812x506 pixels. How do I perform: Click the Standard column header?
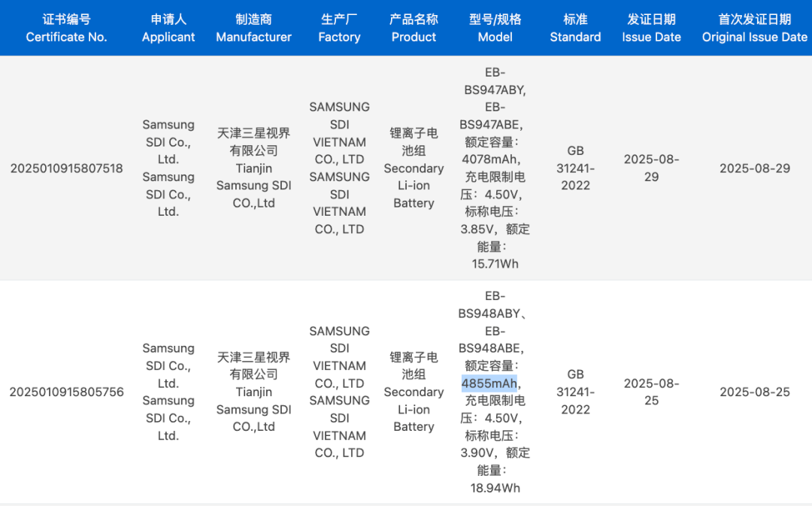tap(575, 28)
